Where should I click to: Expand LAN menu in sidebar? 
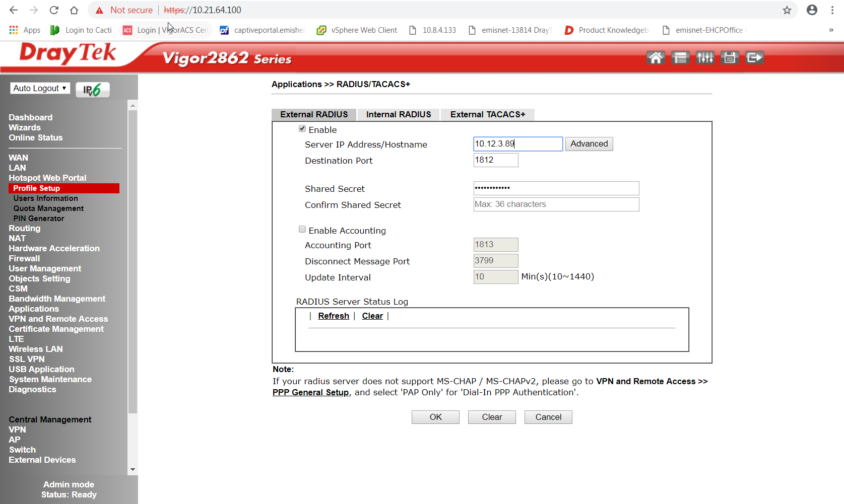coord(17,168)
